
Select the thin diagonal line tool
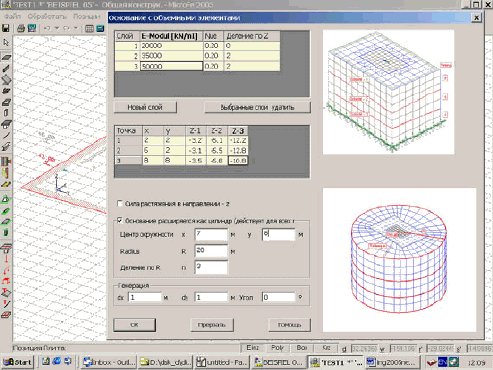[x=6, y=136]
